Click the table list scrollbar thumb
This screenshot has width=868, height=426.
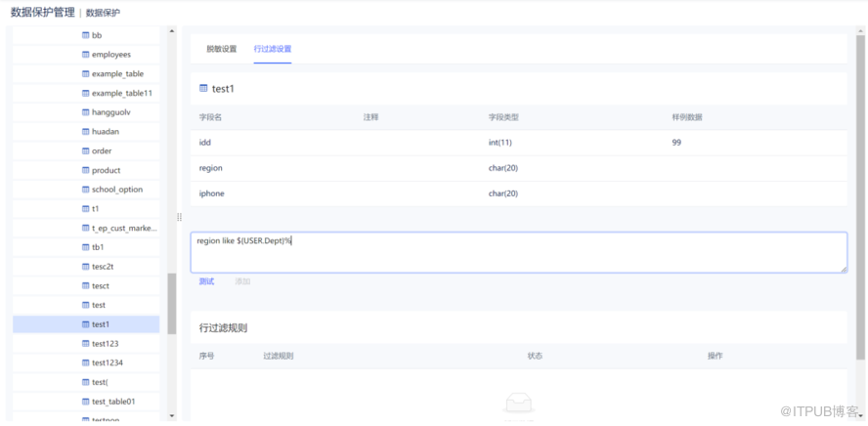(x=172, y=303)
